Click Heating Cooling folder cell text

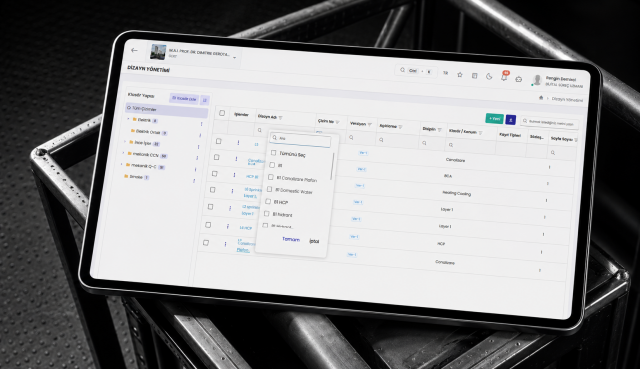pyautogui.click(x=457, y=193)
